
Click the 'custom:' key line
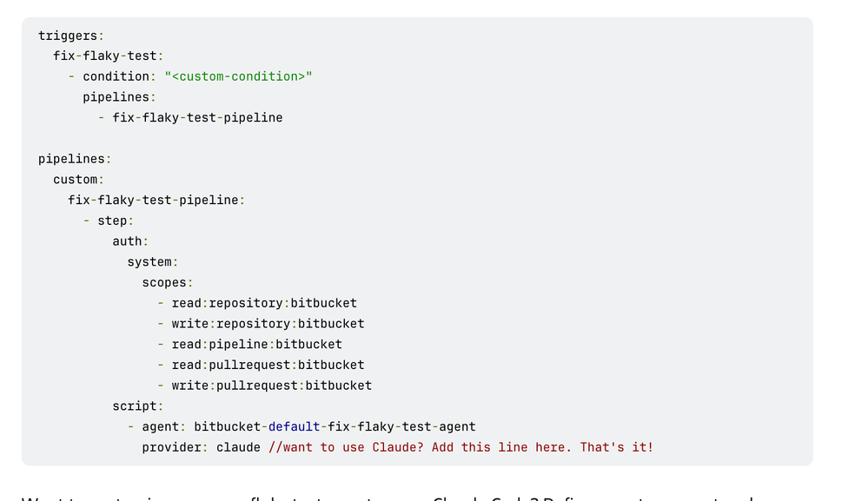(78, 180)
